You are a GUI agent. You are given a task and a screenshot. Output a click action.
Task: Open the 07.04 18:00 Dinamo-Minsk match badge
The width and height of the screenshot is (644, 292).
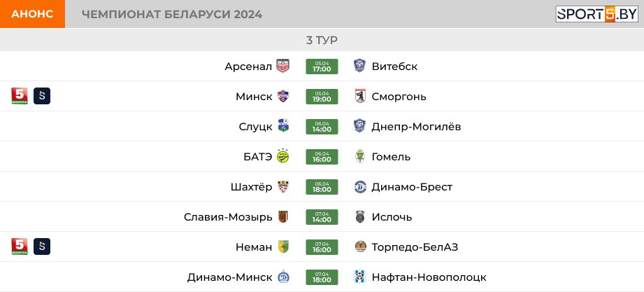coord(322,277)
